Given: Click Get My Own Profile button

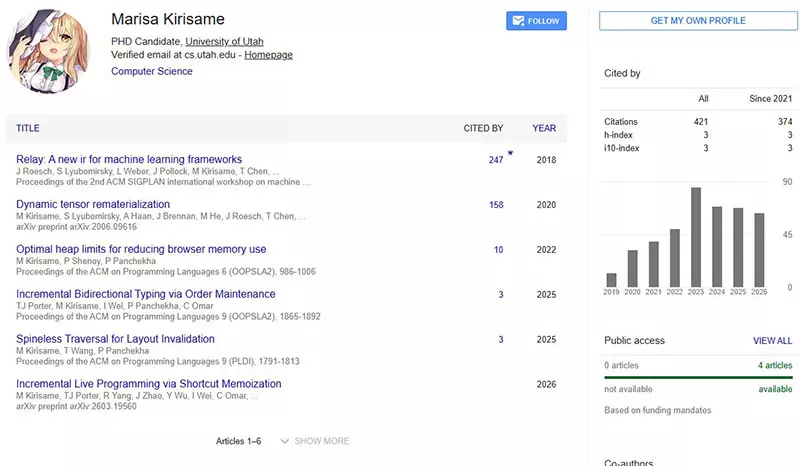Looking at the screenshot, I should (698, 21).
